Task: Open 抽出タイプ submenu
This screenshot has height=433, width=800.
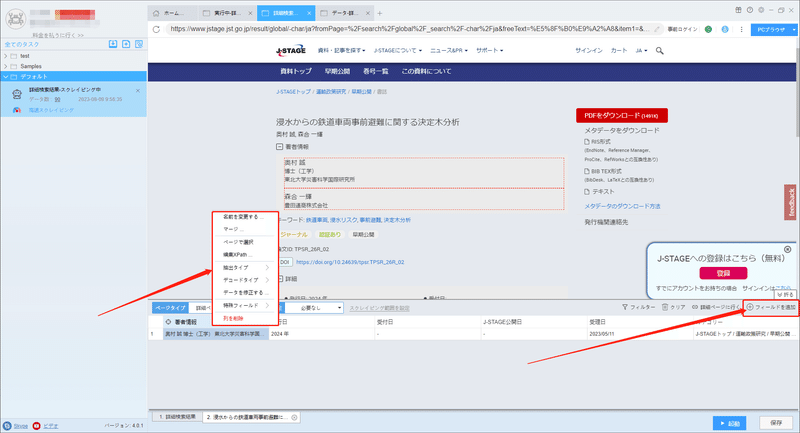Action: pos(245,267)
